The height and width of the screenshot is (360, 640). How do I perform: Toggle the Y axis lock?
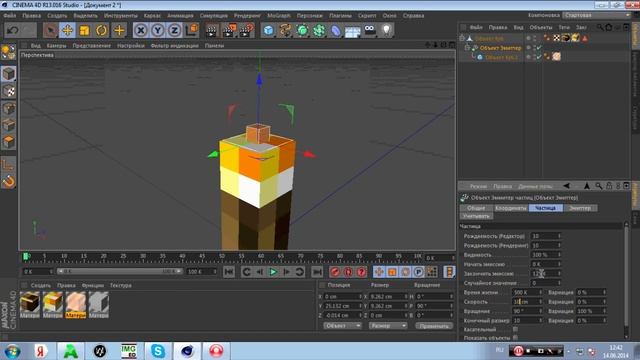pyautogui.click(x=158, y=30)
